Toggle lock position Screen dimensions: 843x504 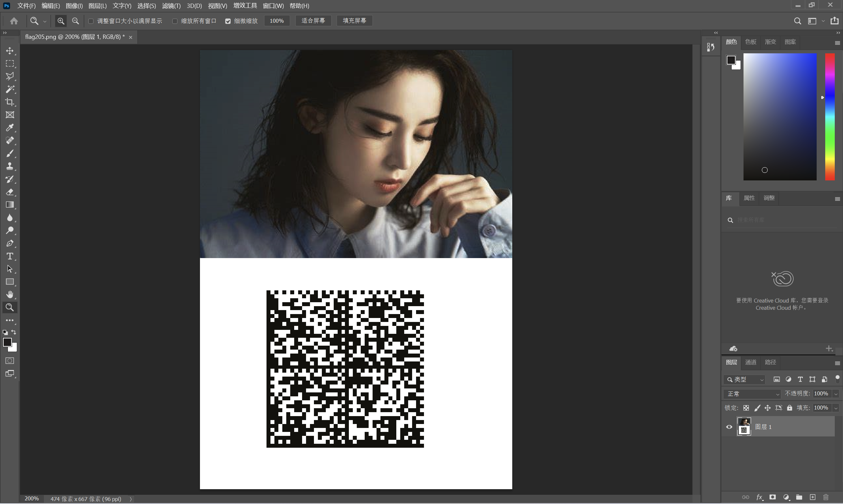[x=768, y=408]
